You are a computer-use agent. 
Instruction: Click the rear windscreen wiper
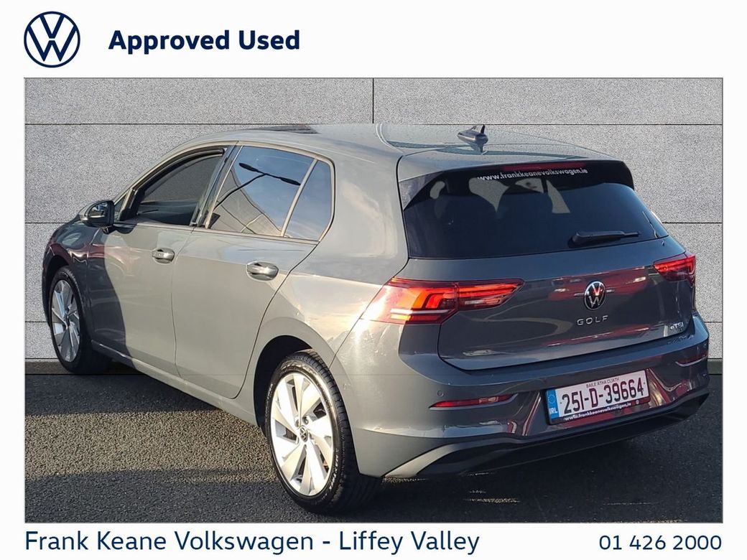coord(605,236)
